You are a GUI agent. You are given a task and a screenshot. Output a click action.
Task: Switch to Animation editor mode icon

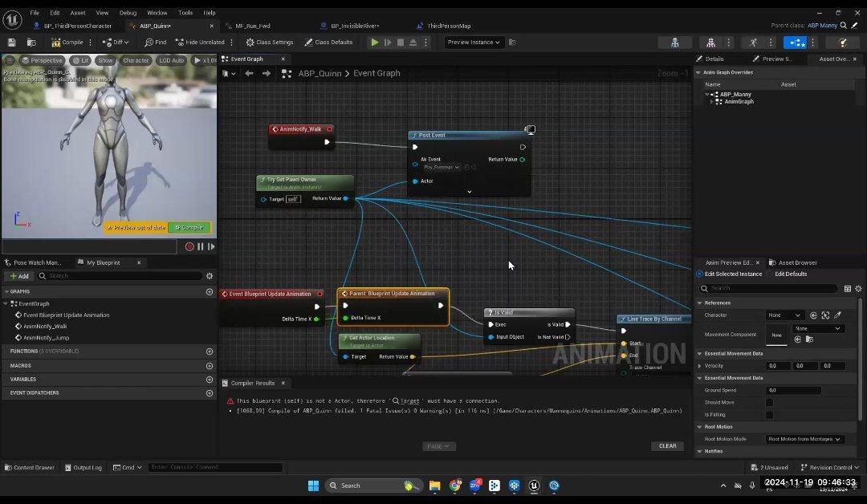753,43
